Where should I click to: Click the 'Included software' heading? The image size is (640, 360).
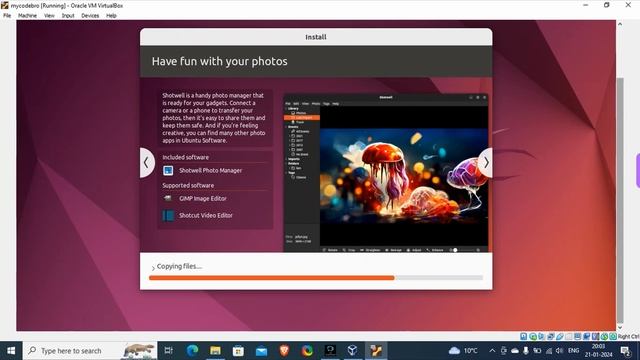tap(186, 157)
